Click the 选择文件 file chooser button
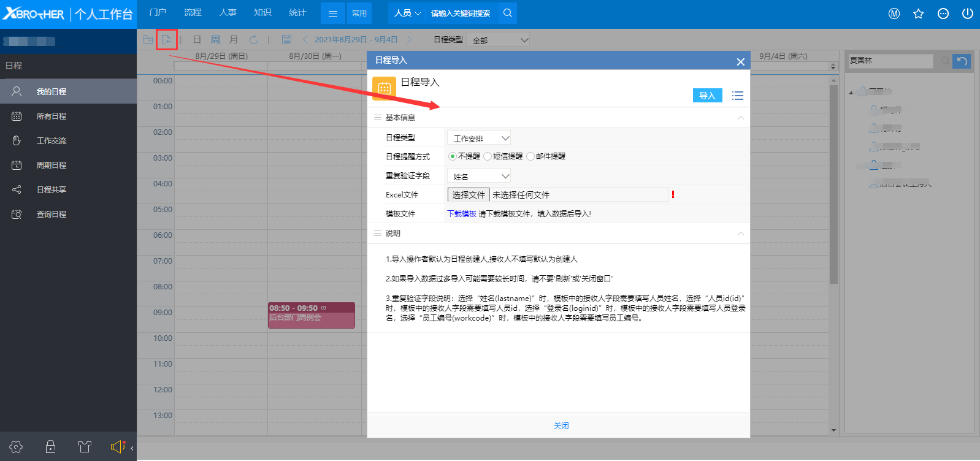The image size is (980, 461). (x=469, y=195)
